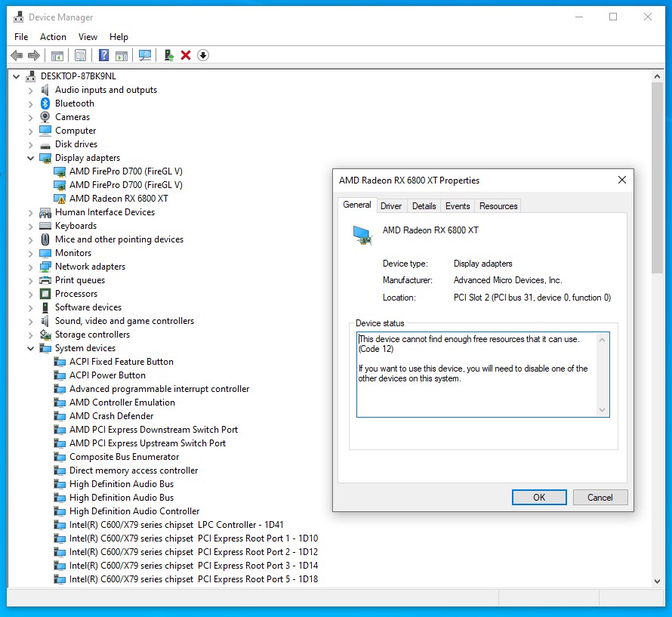Switch to the Events tab
672x617 pixels.
coord(458,206)
